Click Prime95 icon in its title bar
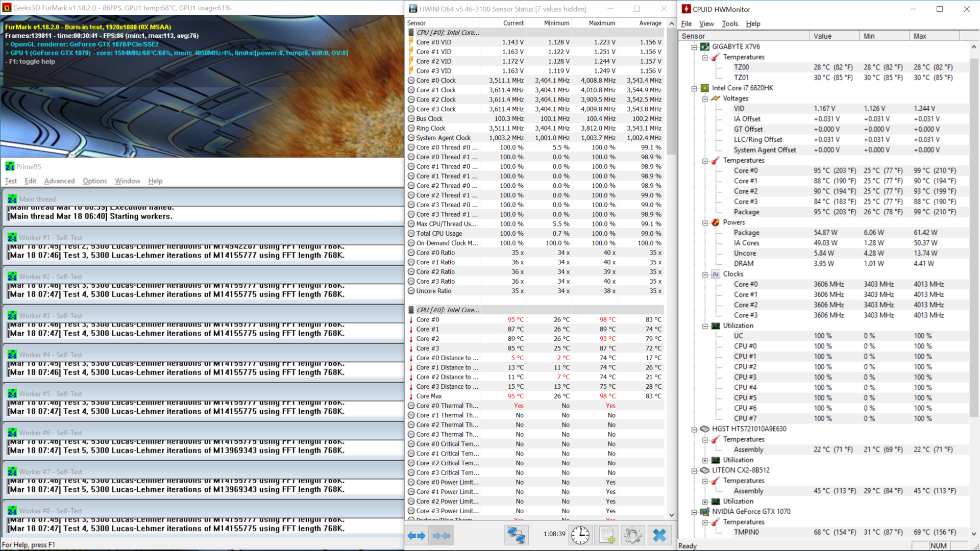 10,166
